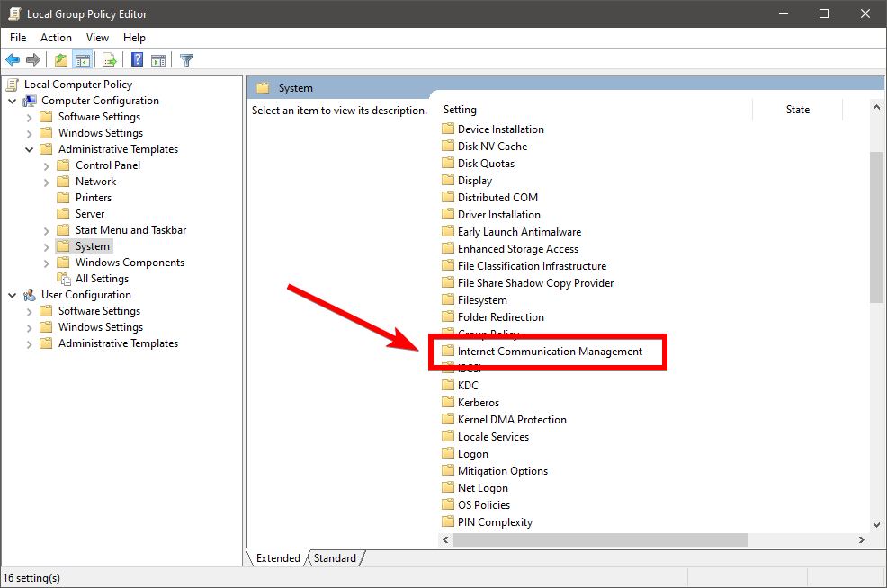Expand the Control Panel tree node

[x=47, y=165]
